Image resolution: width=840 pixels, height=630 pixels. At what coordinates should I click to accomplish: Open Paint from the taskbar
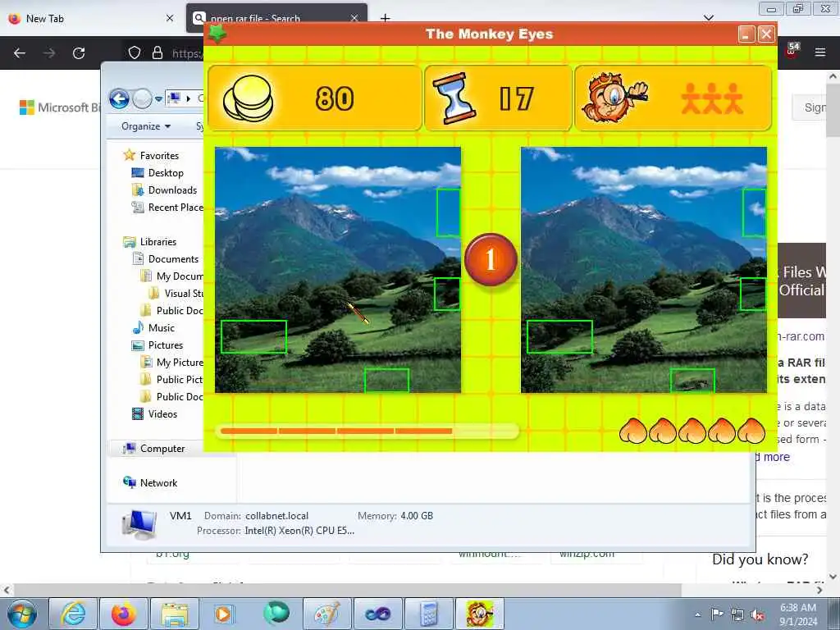[x=326, y=614]
